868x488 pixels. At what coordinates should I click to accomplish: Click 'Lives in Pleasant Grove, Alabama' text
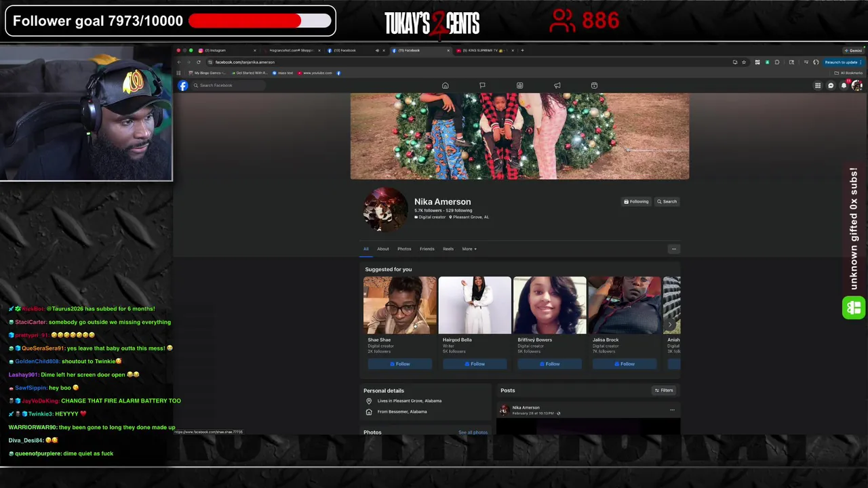410,401
